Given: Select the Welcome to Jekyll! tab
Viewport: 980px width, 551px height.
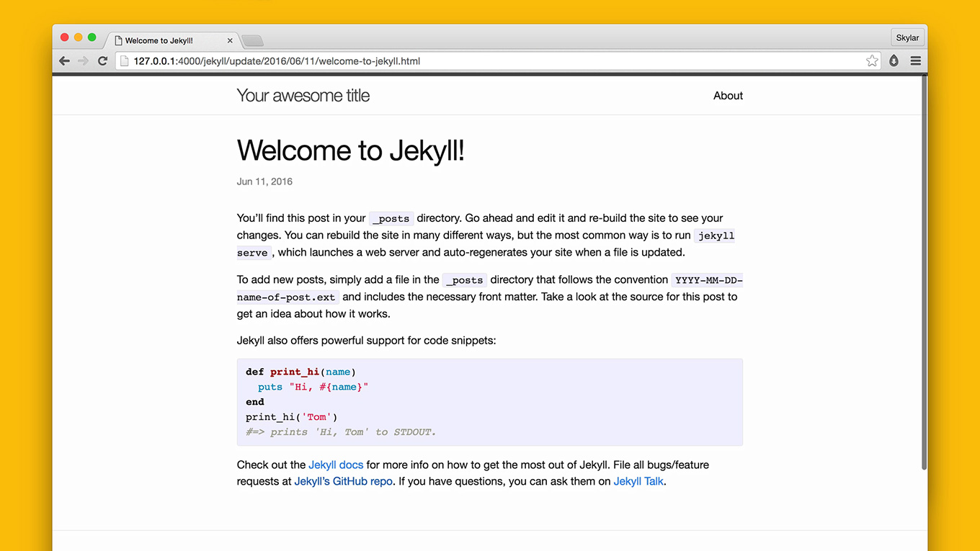Looking at the screenshot, I should (x=166, y=41).
